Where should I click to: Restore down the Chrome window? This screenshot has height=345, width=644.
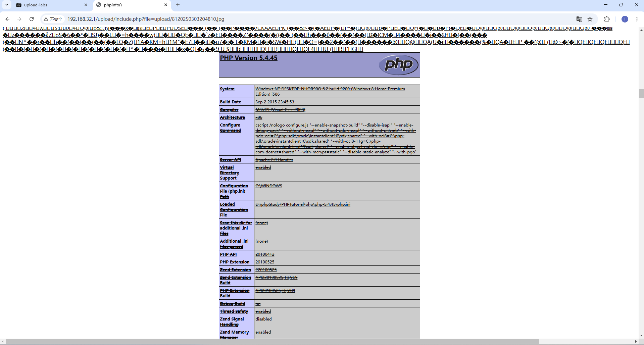point(621,5)
